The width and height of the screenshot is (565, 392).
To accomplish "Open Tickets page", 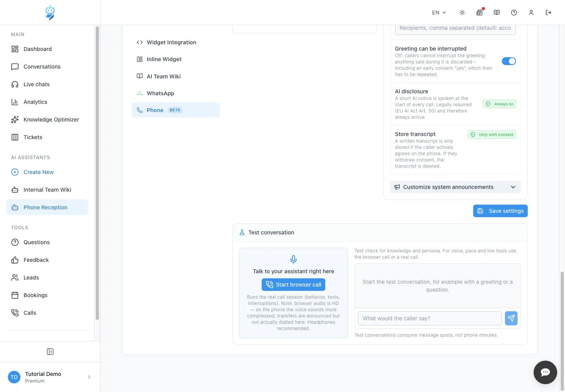I will tap(47, 137).
